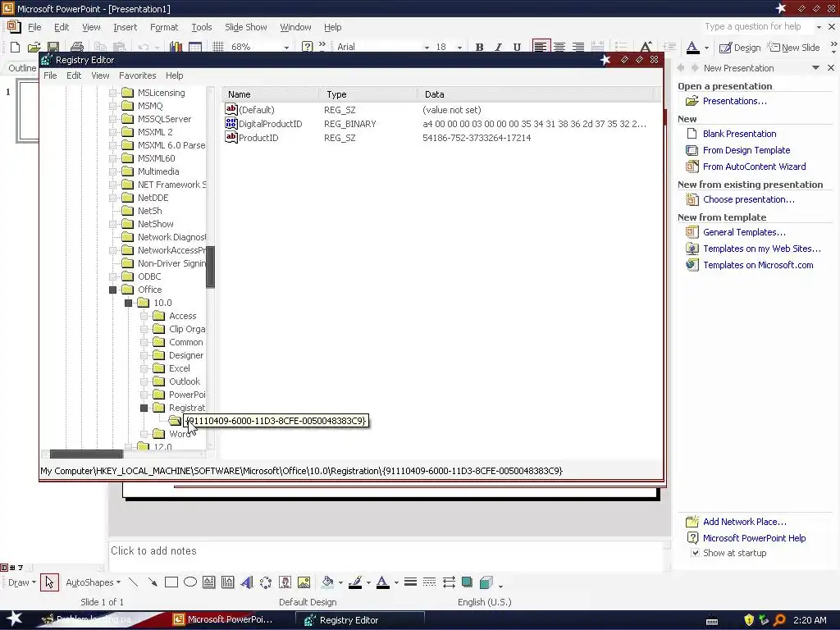Insert Diagram or Organization Chart
The width and height of the screenshot is (840, 630).
click(266, 582)
